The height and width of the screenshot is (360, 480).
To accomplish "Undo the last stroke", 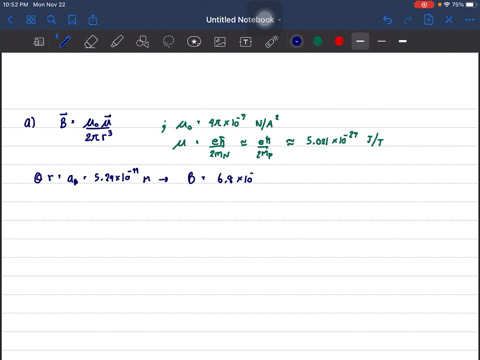I will pos(387,20).
